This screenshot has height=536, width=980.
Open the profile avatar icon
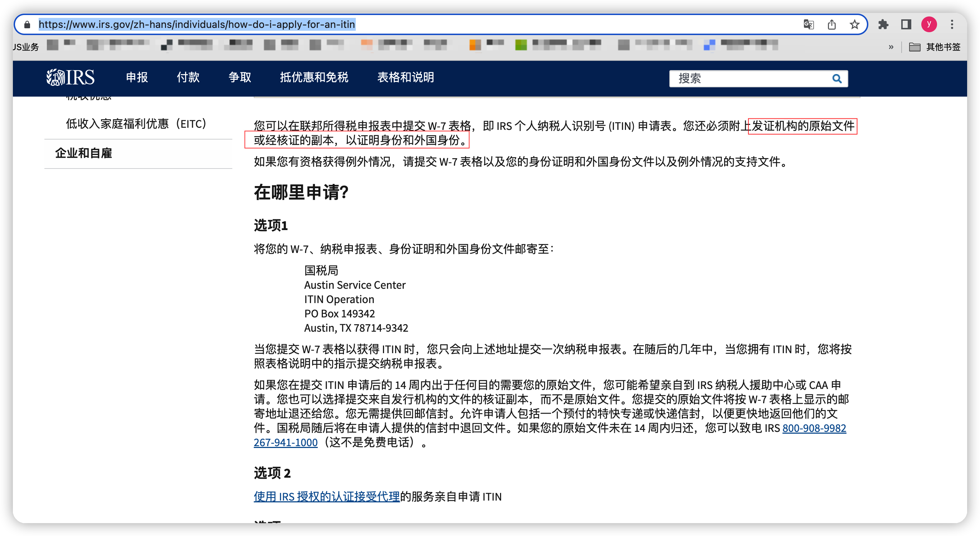pos(929,25)
